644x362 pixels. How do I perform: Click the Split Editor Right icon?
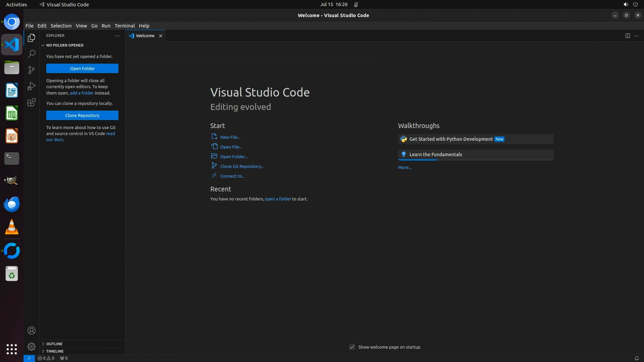(628, 36)
